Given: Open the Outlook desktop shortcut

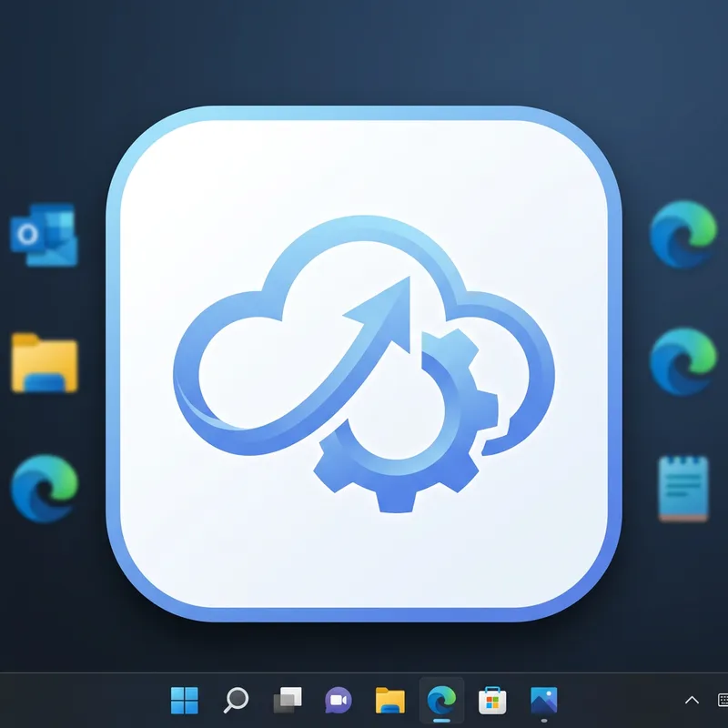Looking at the screenshot, I should click(x=44, y=235).
